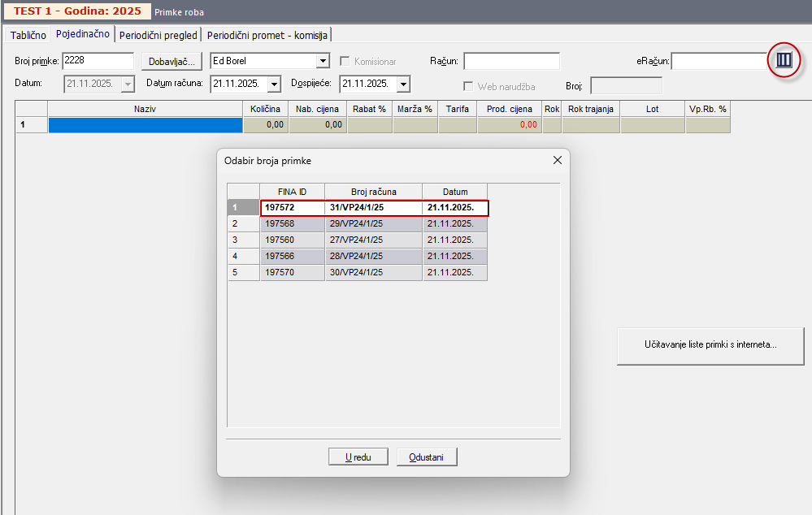
Task: Select invoice row 29/VP24/1/25
Action: pyautogui.click(x=373, y=223)
